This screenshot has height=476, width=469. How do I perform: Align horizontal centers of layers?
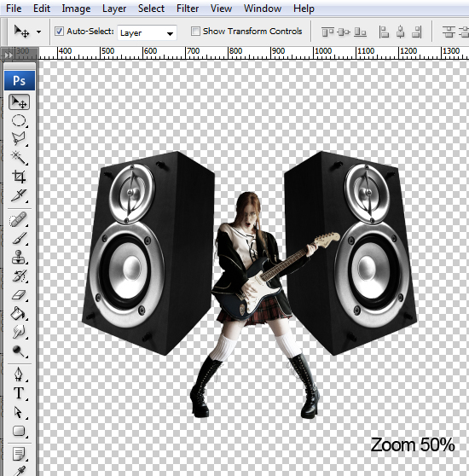401,32
